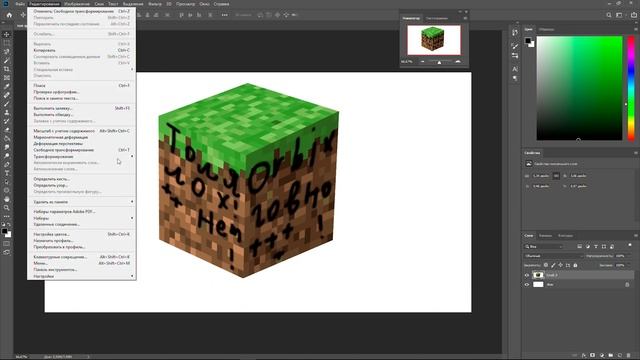Screen dimensions: 640x360
Task: Toggle lock all padlock icon
Action: [575, 265]
